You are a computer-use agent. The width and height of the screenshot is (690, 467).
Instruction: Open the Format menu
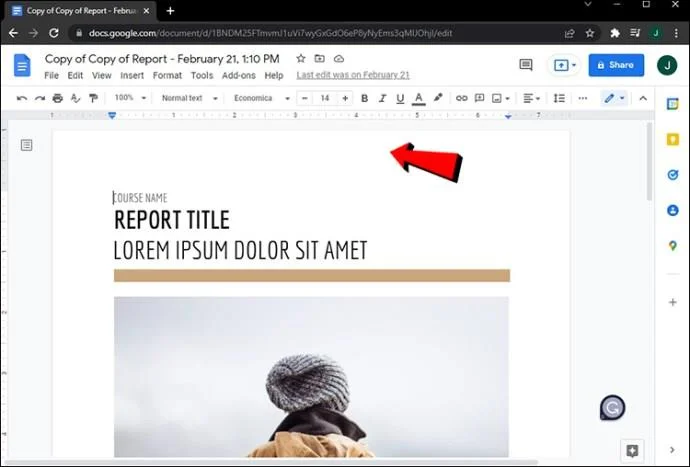pyautogui.click(x=167, y=75)
